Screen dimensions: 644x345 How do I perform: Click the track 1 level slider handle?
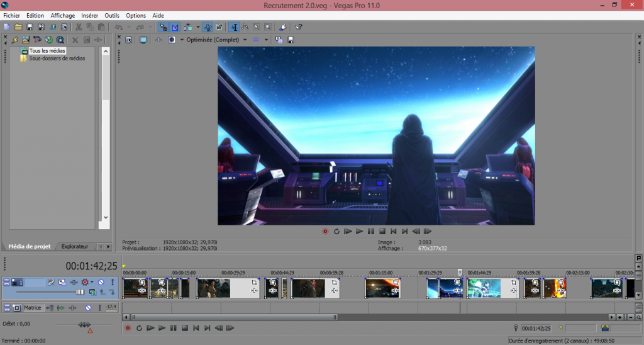(x=80, y=292)
